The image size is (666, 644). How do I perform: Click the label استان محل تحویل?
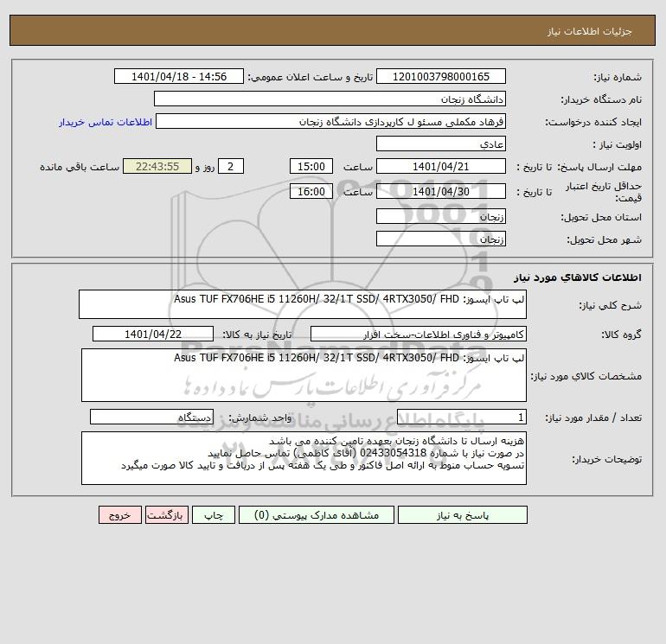point(601,217)
